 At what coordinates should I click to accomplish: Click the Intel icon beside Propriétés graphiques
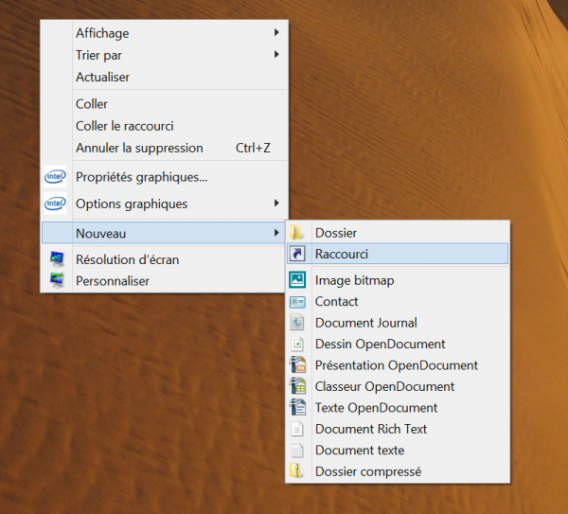pyautogui.click(x=55, y=177)
